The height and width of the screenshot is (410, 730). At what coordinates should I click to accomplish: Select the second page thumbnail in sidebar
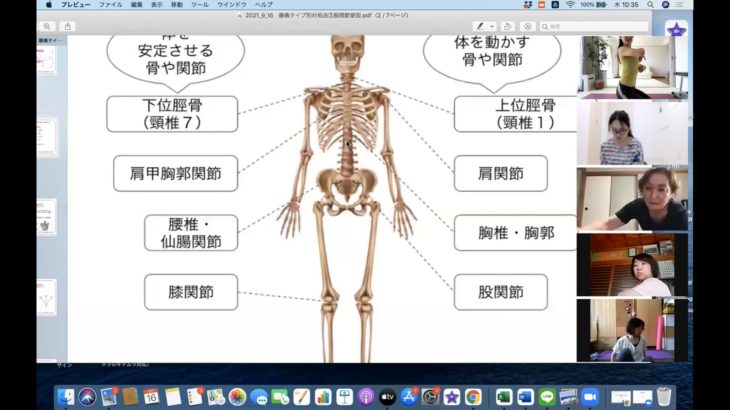click(x=47, y=137)
